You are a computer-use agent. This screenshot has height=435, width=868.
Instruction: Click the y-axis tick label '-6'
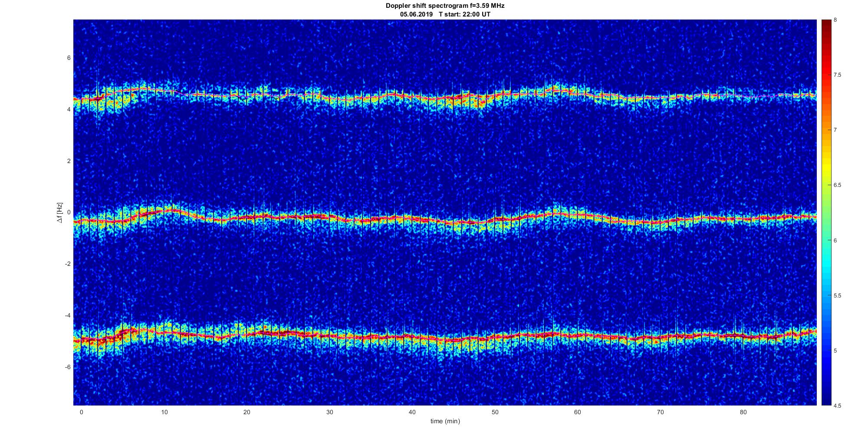coord(68,367)
